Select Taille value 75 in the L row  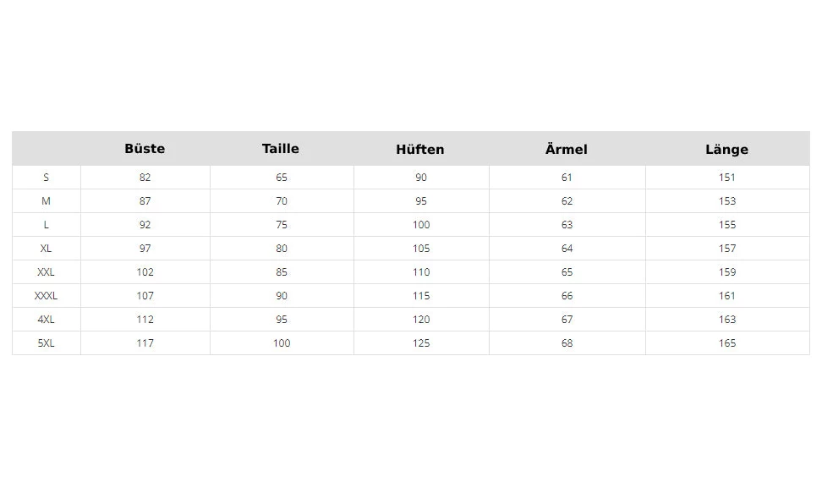click(282, 225)
